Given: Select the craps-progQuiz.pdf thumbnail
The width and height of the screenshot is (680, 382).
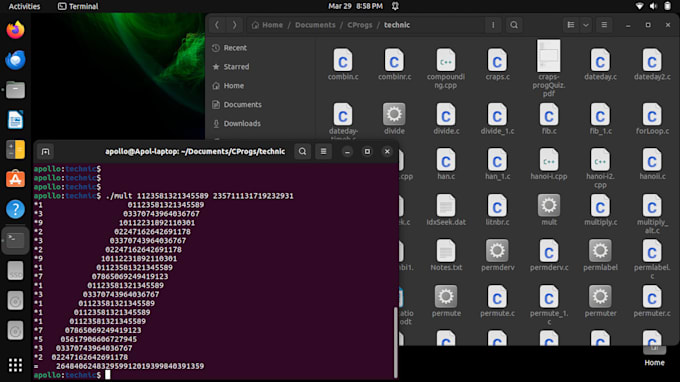Looking at the screenshot, I should click(x=549, y=56).
